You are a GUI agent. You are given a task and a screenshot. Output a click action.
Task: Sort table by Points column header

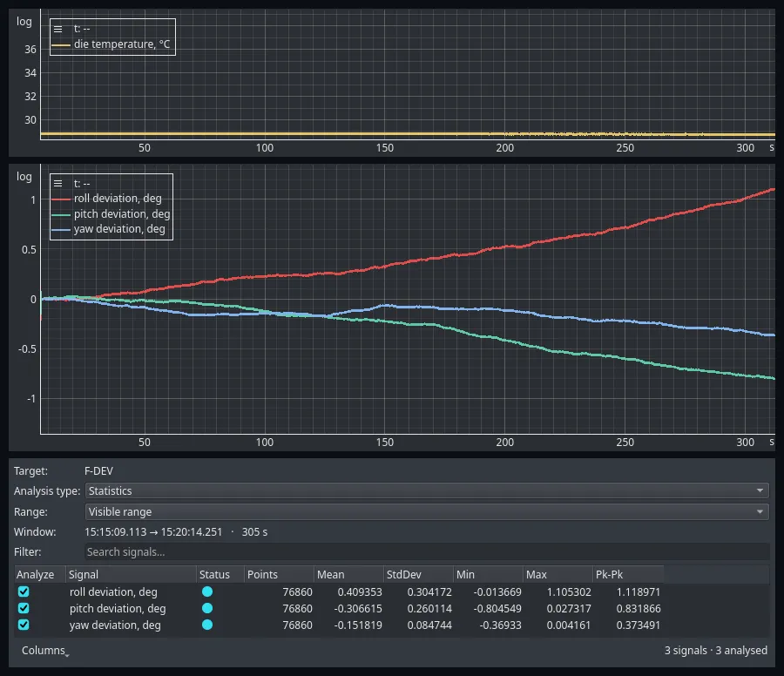pyautogui.click(x=279, y=574)
